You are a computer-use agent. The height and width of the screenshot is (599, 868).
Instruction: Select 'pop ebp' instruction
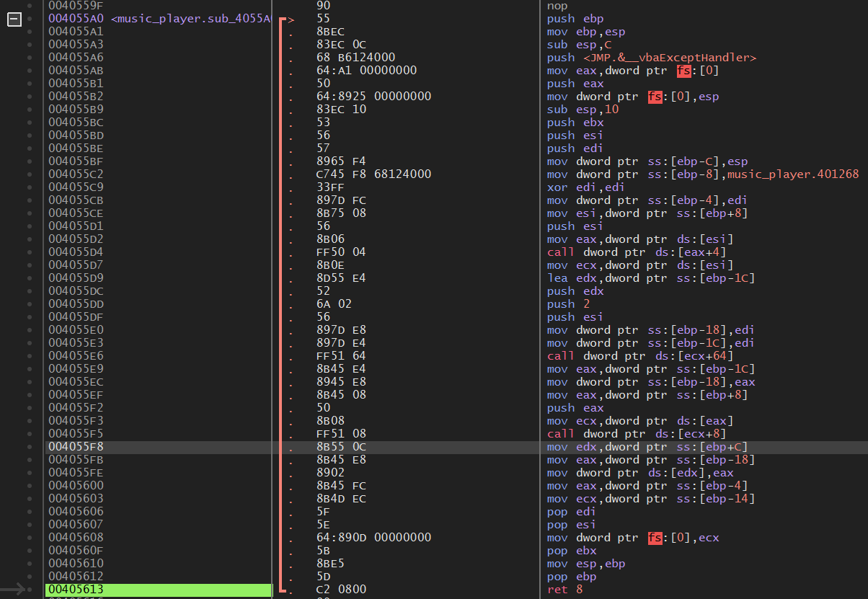pos(572,577)
